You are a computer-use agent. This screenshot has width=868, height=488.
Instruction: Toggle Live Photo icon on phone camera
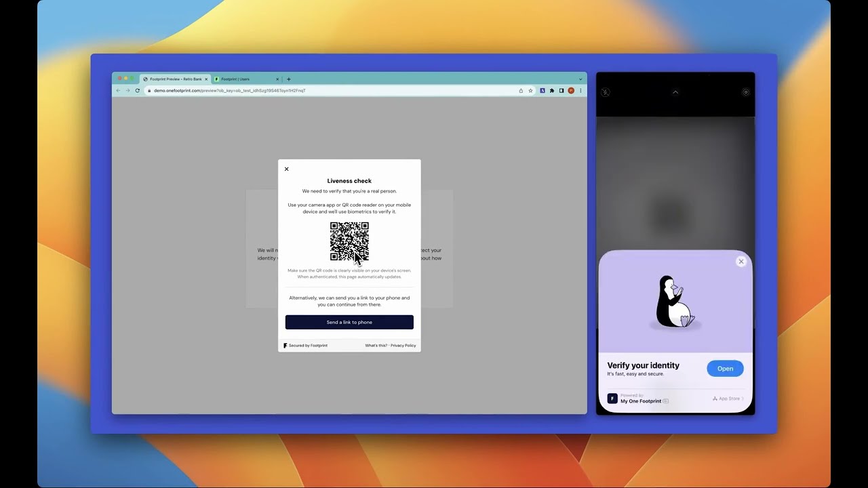pos(746,92)
